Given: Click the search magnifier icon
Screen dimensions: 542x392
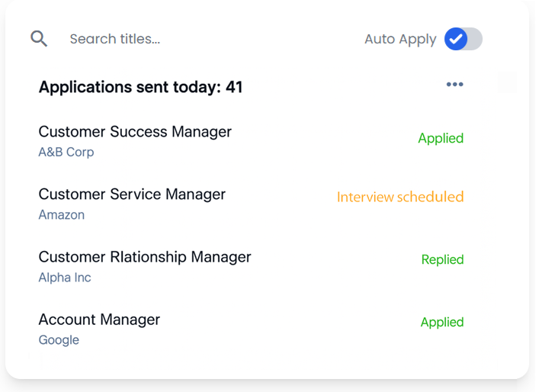Looking at the screenshot, I should point(39,39).
